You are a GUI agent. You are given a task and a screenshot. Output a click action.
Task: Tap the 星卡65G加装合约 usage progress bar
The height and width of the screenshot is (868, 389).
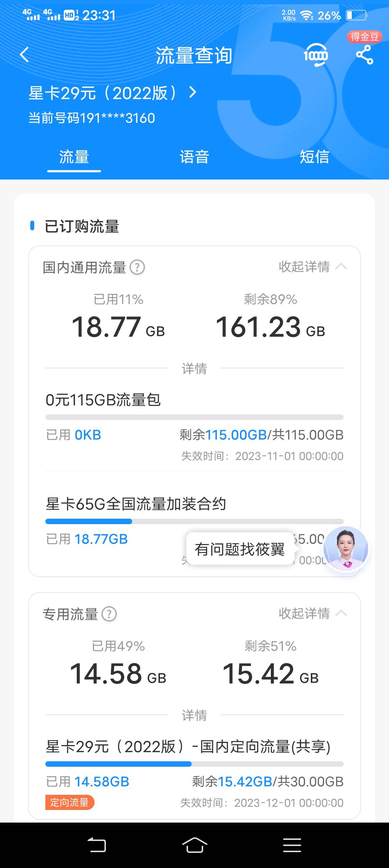(x=194, y=521)
